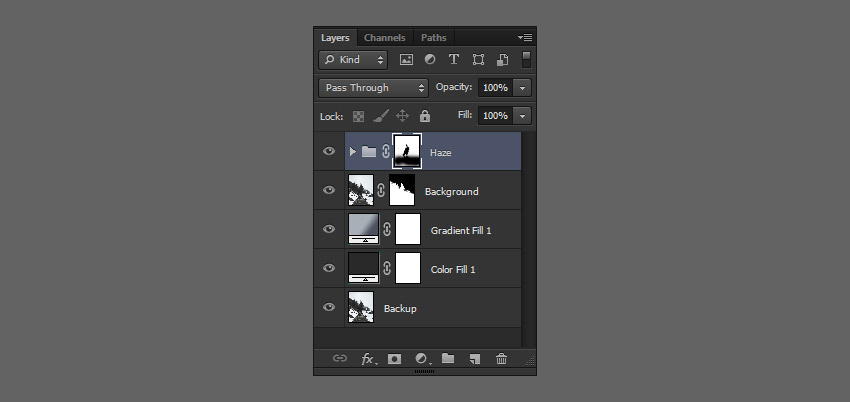Toggle layer filtering on/off switch

point(526,60)
